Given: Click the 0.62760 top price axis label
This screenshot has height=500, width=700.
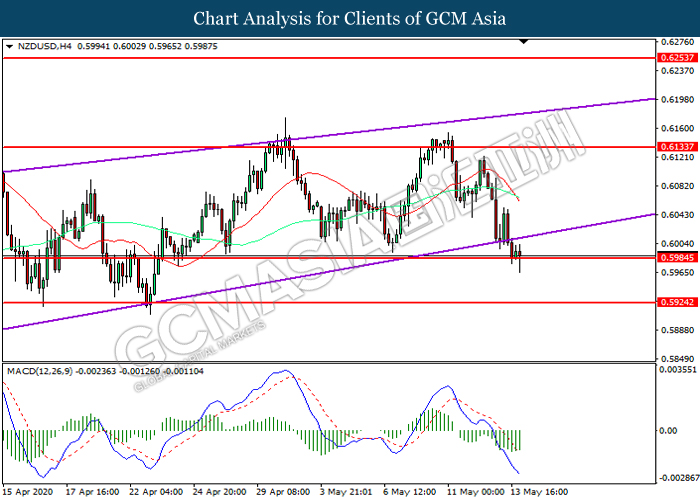Looking at the screenshot, I should click(x=678, y=43).
